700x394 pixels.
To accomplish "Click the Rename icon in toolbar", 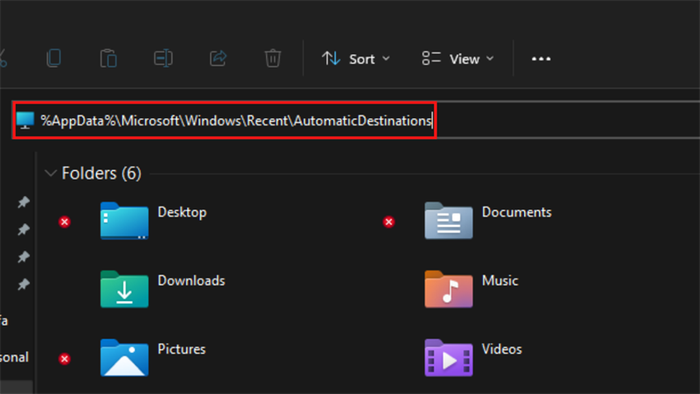I will [163, 58].
